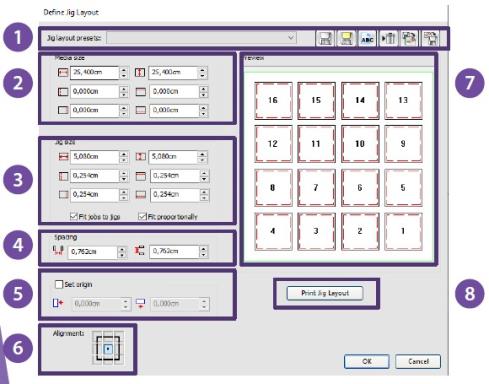Click the save jig preset floppy icon
Image resolution: width=489 pixels, height=384 pixels.
(325, 38)
